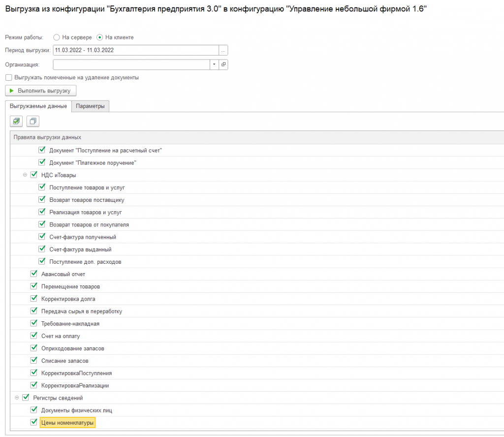The width and height of the screenshot is (504, 437).
Task: Collapse the НДС иТовары group
Action: pos(25,175)
